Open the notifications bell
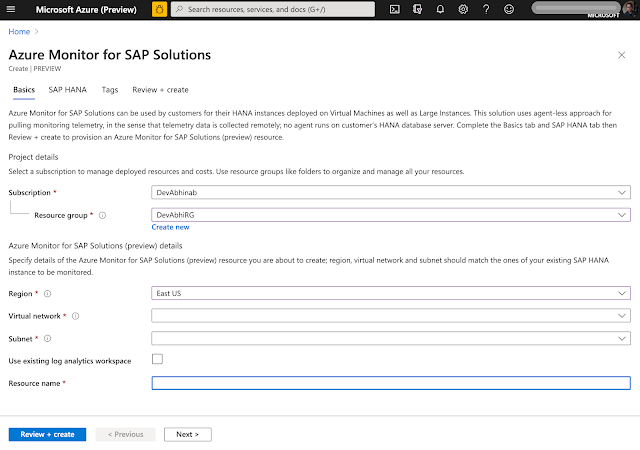Image resolution: width=640 pixels, height=450 pixels. click(441, 9)
